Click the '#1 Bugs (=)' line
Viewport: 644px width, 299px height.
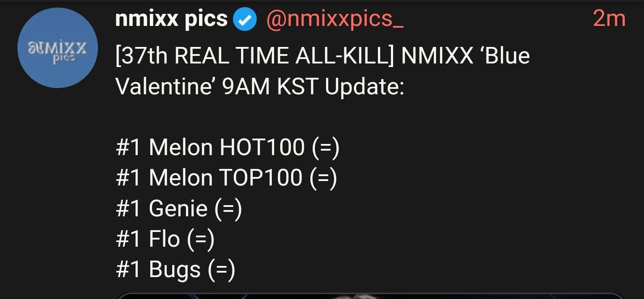click(x=175, y=270)
